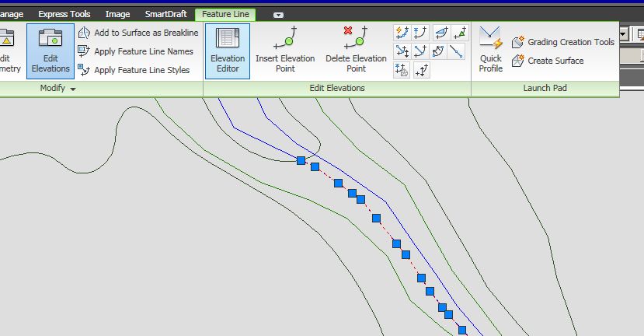644x336 pixels.
Task: Click the partially visible Edit Geometry button
Action: (x=10, y=51)
